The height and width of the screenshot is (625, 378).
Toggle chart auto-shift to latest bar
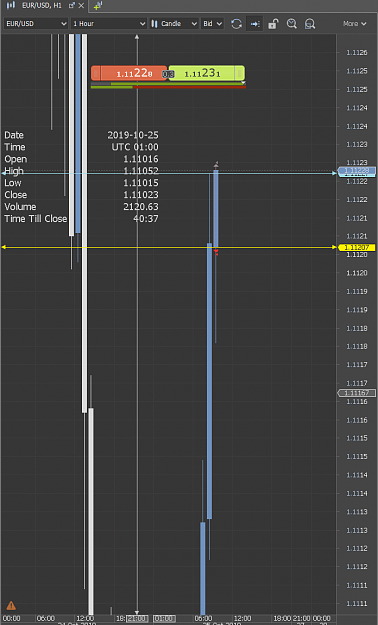click(x=255, y=24)
